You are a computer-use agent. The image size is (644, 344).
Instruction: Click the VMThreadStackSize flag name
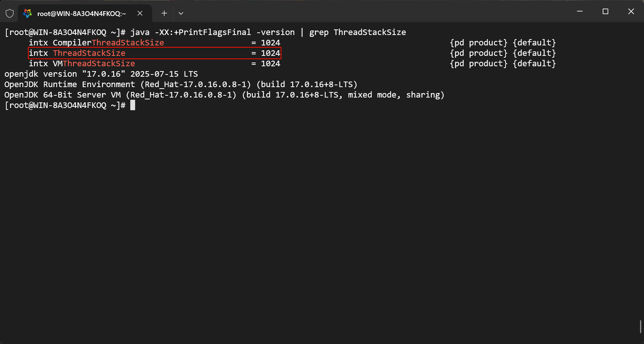pos(94,64)
